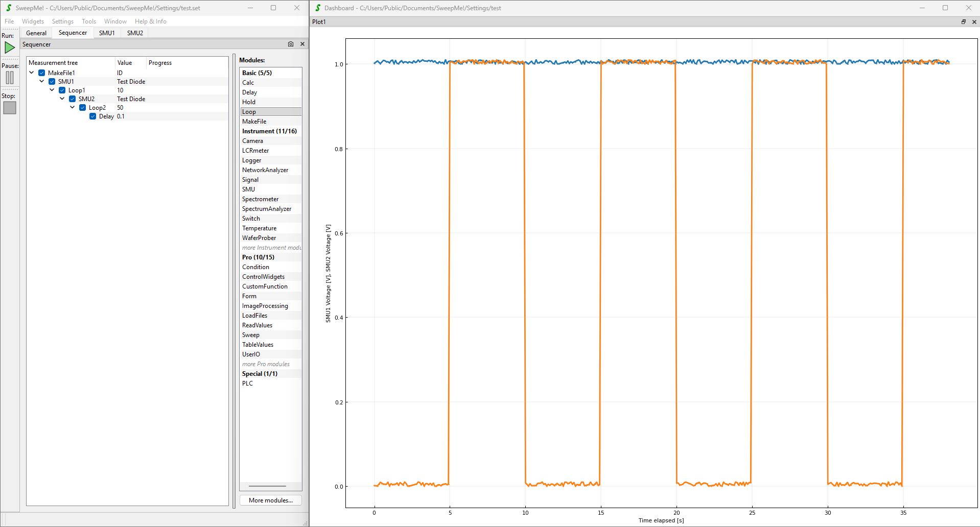Select the Spectrometer module in list

(x=260, y=199)
